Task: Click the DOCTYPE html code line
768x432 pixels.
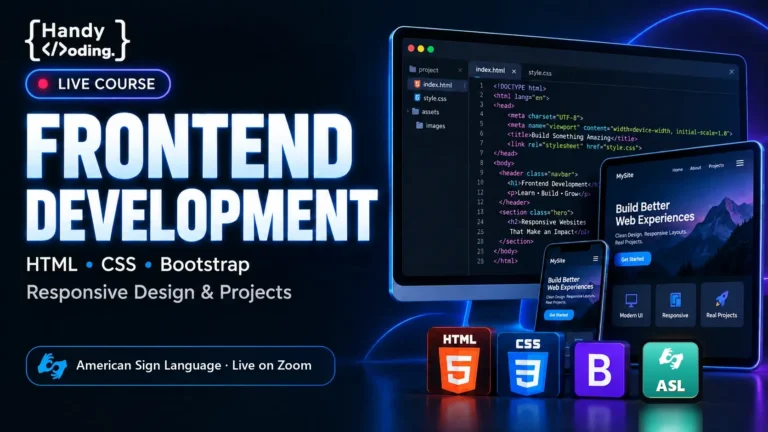Action: click(x=519, y=88)
